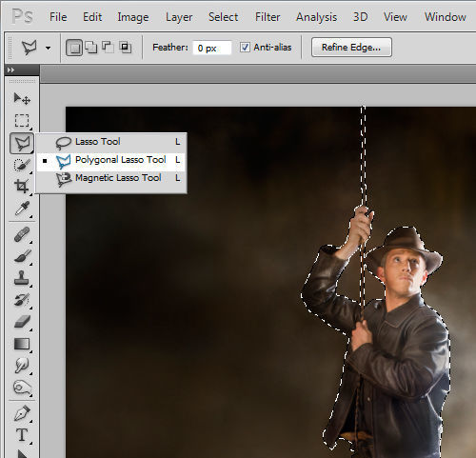Viewport: 476px width, 458px height.
Task: Click the Feather value field
Action: 212,48
